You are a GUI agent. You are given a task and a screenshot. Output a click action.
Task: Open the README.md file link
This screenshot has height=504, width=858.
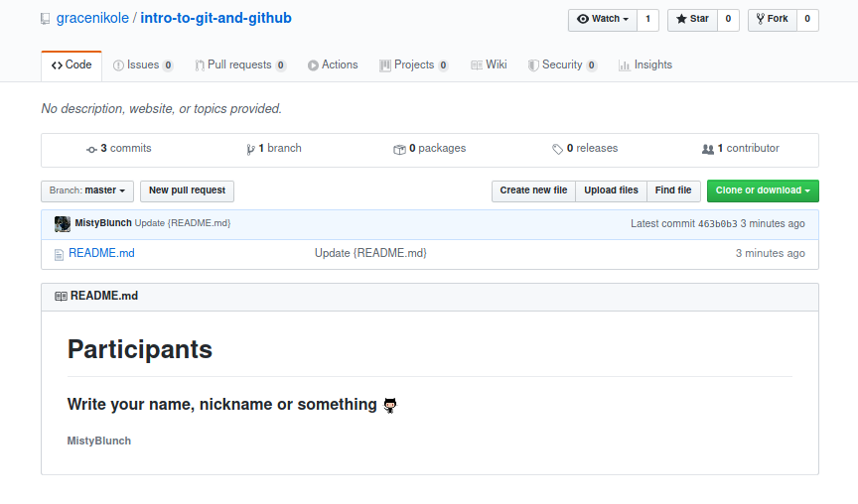(x=101, y=254)
